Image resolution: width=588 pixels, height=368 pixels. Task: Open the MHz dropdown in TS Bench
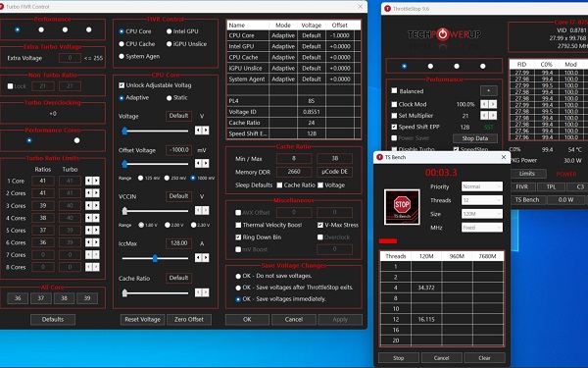pyautogui.click(x=481, y=228)
